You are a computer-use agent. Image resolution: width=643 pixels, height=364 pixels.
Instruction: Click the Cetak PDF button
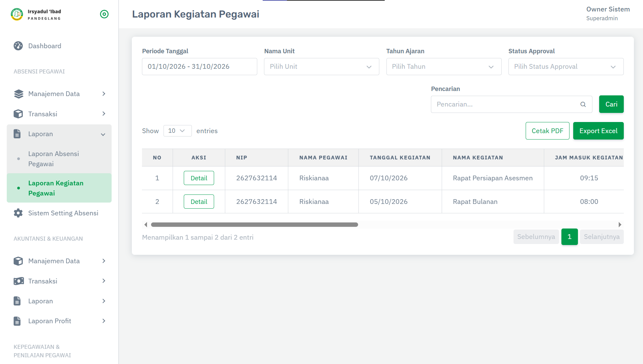pos(547,131)
